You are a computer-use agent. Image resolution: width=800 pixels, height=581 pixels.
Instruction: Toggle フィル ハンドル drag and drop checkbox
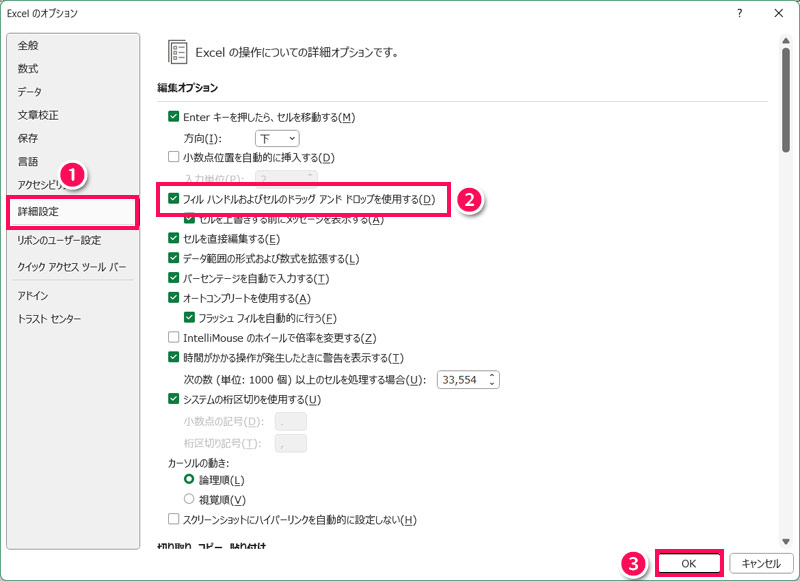tap(173, 198)
